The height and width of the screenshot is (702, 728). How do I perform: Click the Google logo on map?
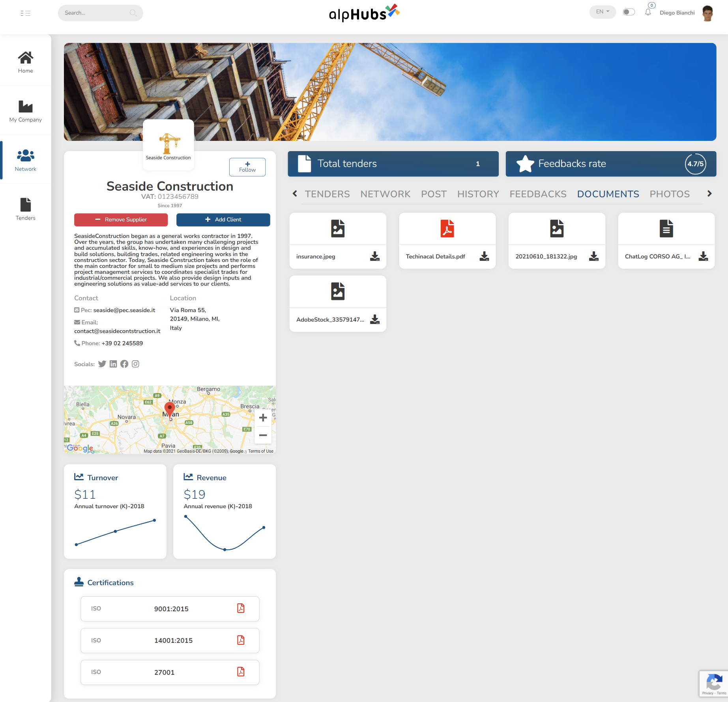tap(80, 448)
